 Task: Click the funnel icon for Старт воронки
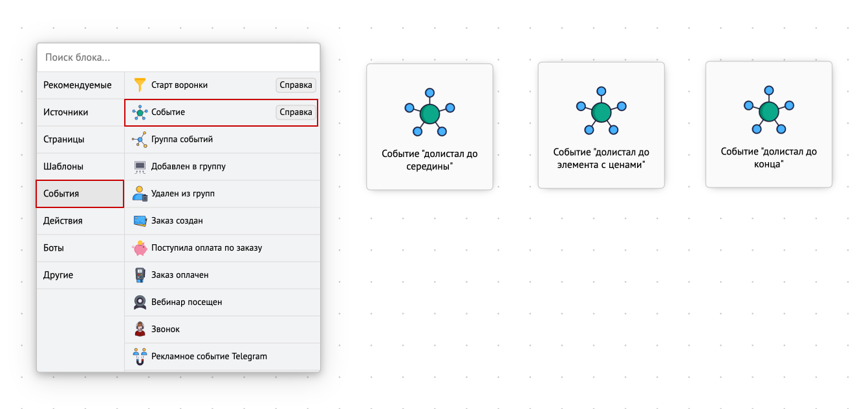(x=140, y=85)
